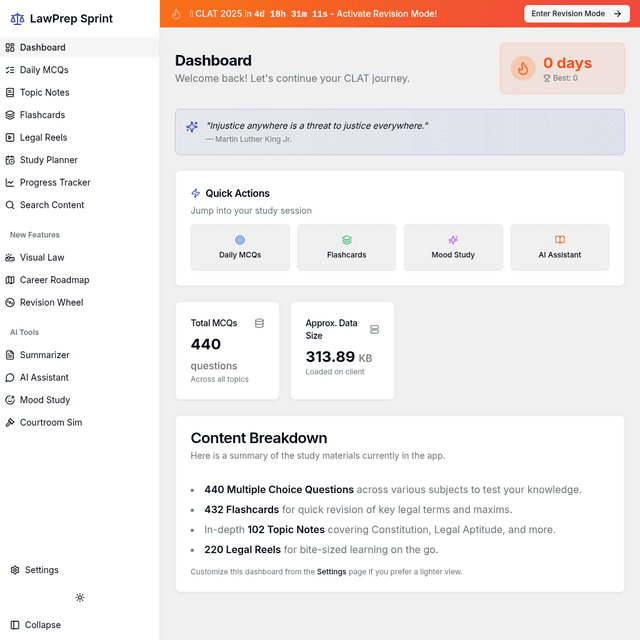This screenshot has width=640, height=640.
Task: Click the database icon on Total MCQs card
Action: point(260,323)
